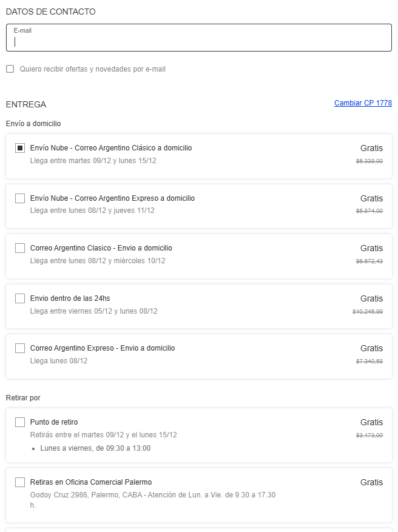
Task: Click the E-mail input field
Action: pos(198,40)
